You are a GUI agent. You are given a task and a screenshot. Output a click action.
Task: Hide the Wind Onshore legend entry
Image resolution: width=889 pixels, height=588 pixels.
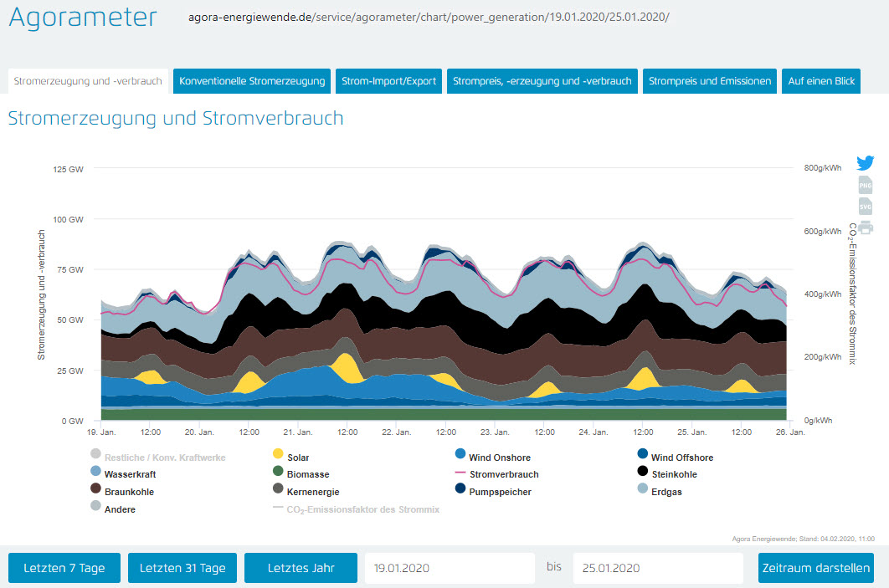point(499,458)
